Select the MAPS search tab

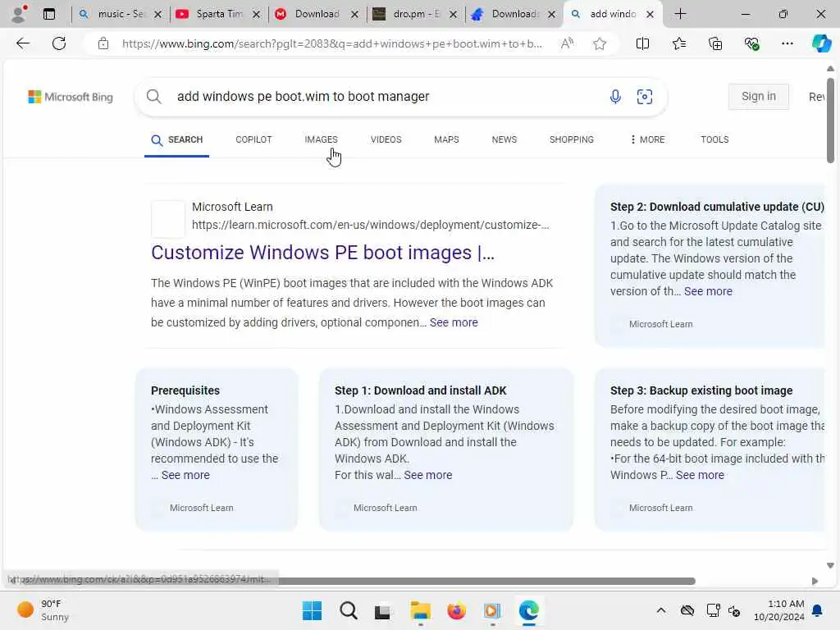(x=446, y=139)
